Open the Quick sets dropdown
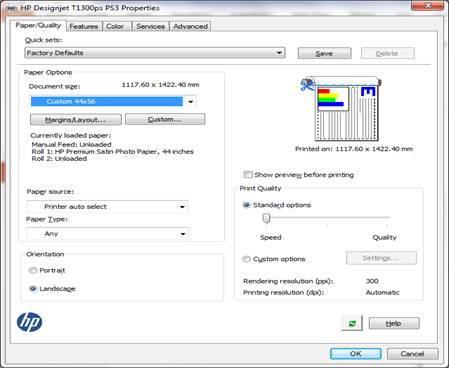Image resolution: width=449 pixels, height=368 pixels. pos(155,53)
